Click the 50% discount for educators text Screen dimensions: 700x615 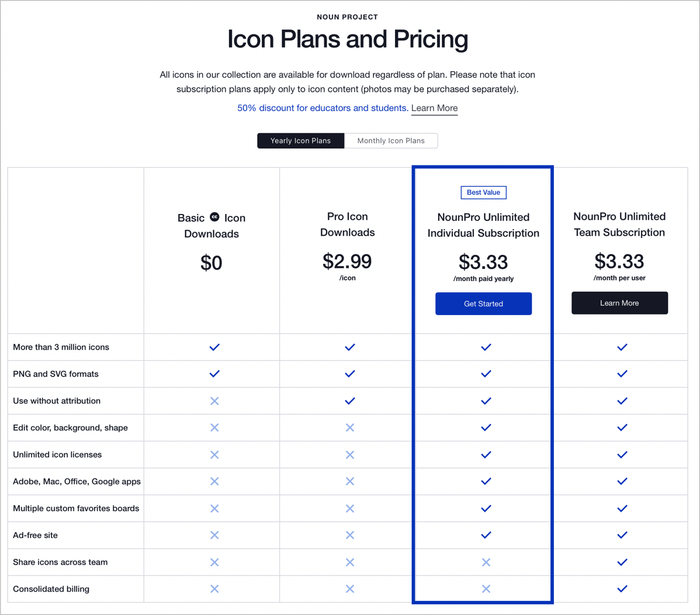coord(323,108)
